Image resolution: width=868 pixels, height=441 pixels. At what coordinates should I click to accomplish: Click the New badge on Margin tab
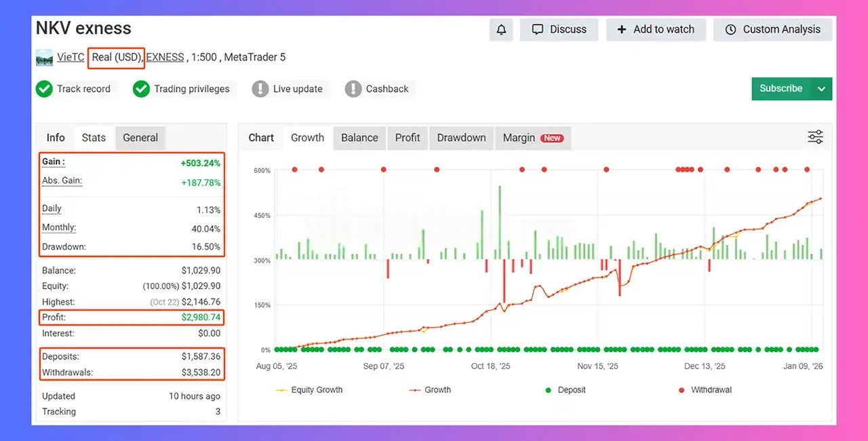552,138
